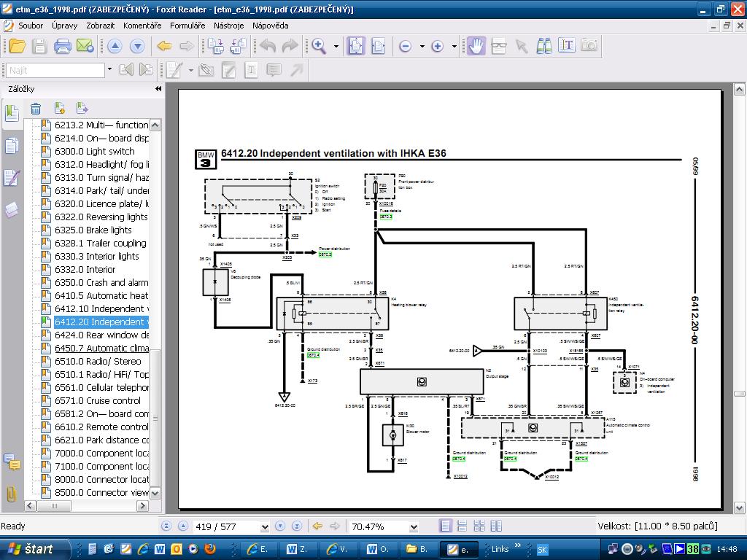Activate the Snapshot camera tool
The width and height of the screenshot is (747, 560).
[x=589, y=46]
